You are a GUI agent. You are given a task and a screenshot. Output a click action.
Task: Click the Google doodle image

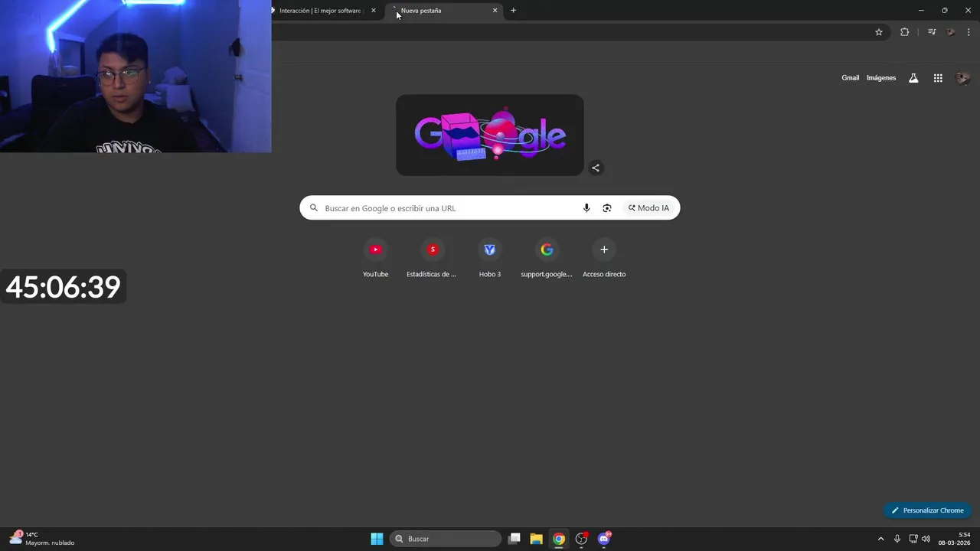click(490, 135)
